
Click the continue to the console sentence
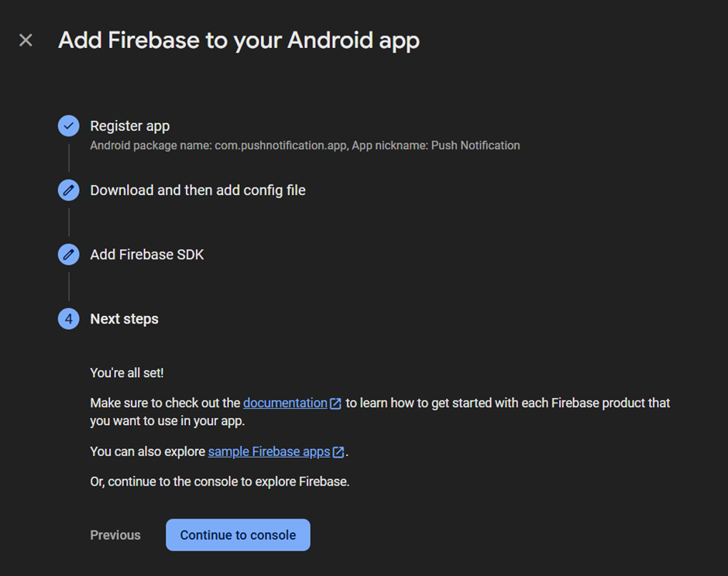pos(220,482)
